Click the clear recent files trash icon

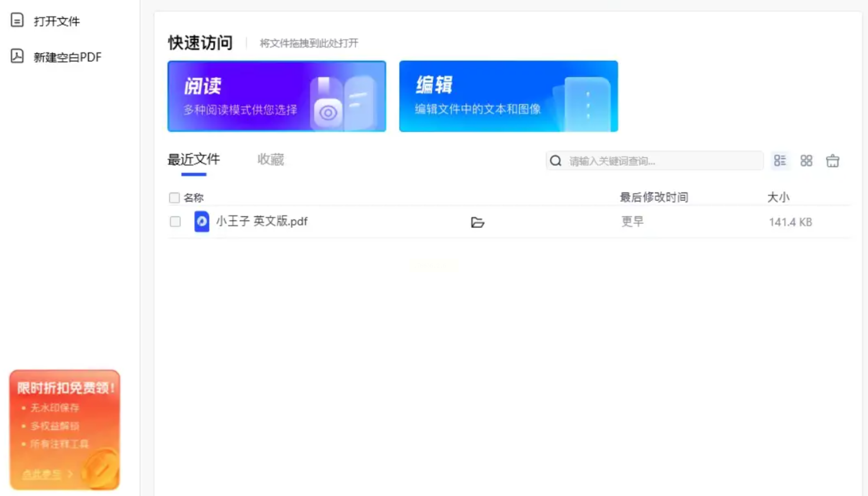pos(832,160)
